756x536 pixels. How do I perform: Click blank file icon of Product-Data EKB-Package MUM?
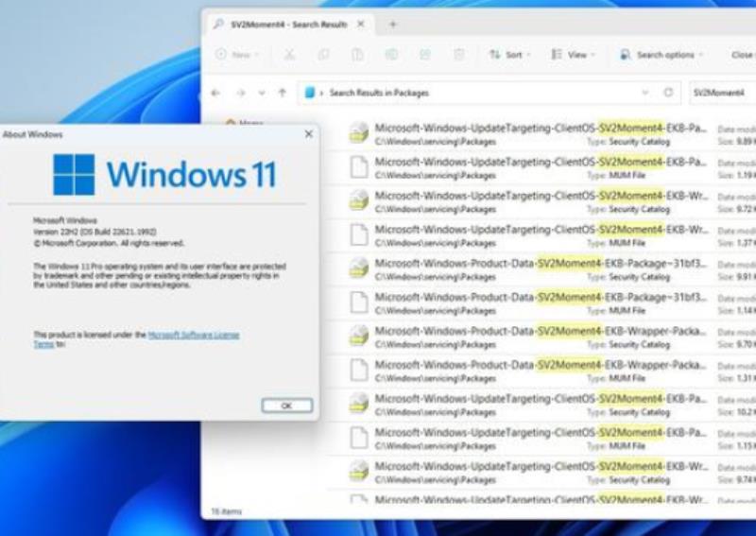click(359, 303)
